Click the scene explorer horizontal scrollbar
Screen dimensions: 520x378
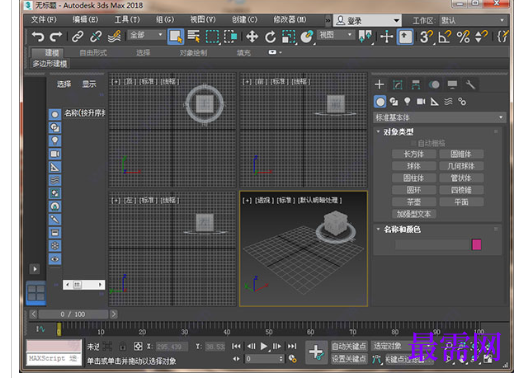(x=84, y=285)
